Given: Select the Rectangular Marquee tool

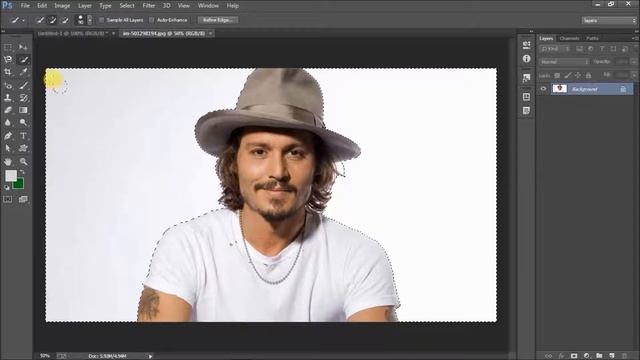Looking at the screenshot, I should [x=8, y=47].
